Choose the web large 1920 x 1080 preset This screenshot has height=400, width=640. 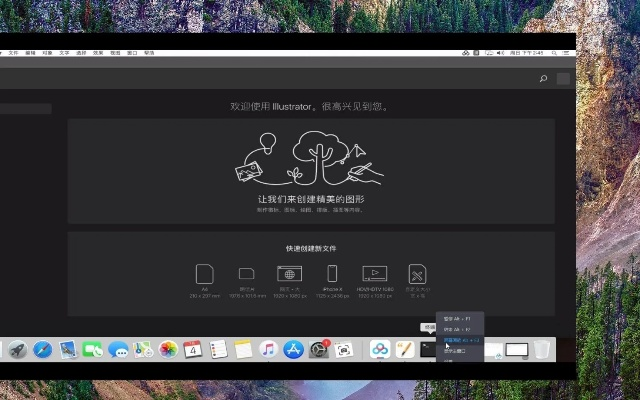pyautogui.click(x=289, y=274)
